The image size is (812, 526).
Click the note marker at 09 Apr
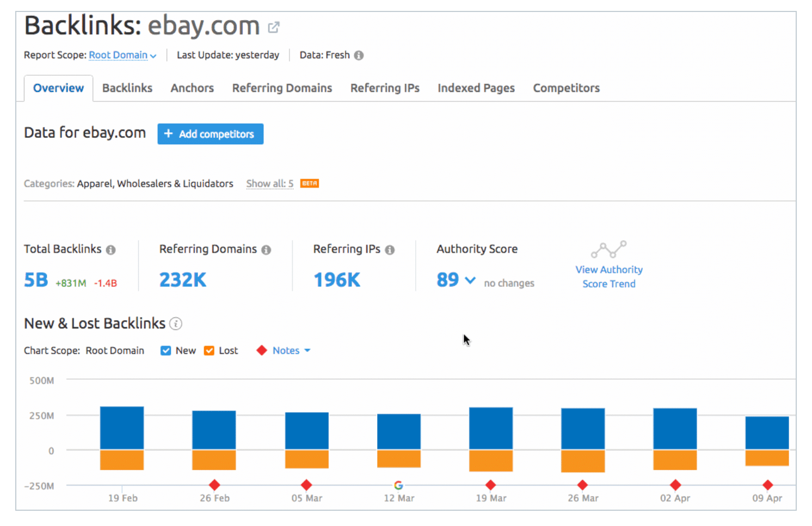point(768,485)
